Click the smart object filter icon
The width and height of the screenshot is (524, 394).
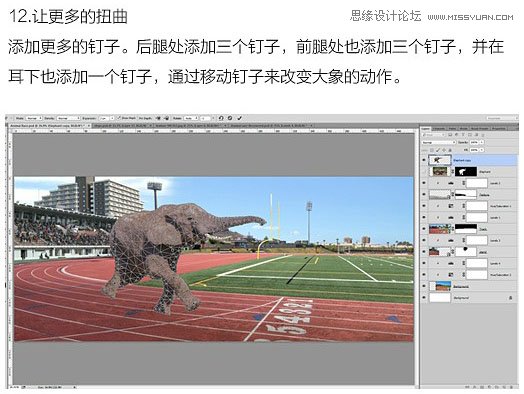click(x=477, y=135)
